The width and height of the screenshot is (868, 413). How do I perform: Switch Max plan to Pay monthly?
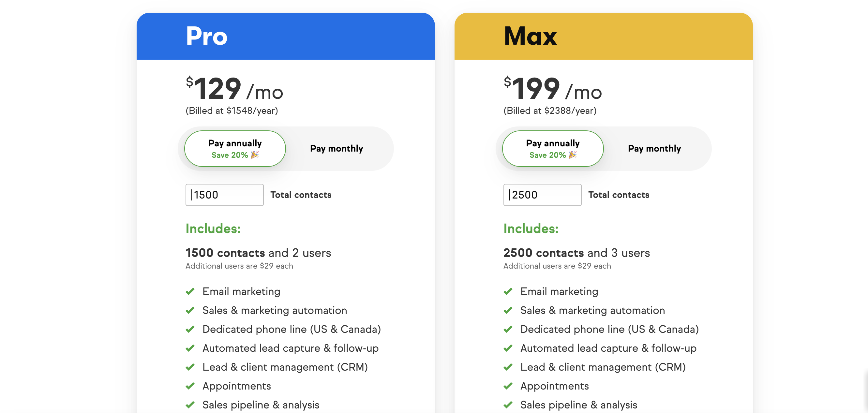pyautogui.click(x=654, y=149)
